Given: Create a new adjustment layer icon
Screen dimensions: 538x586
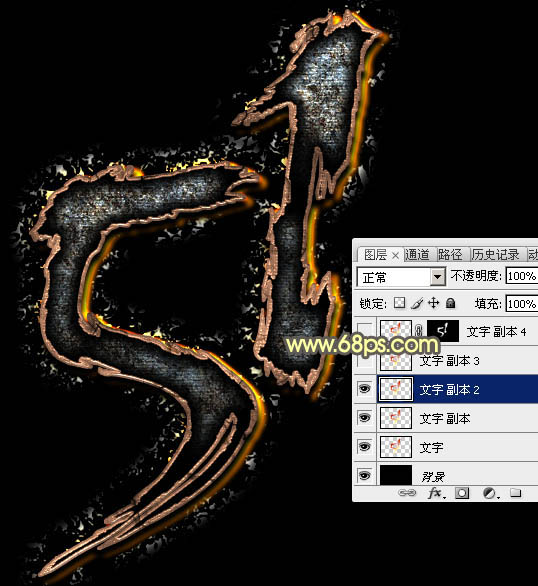Looking at the screenshot, I should pyautogui.click(x=491, y=493).
